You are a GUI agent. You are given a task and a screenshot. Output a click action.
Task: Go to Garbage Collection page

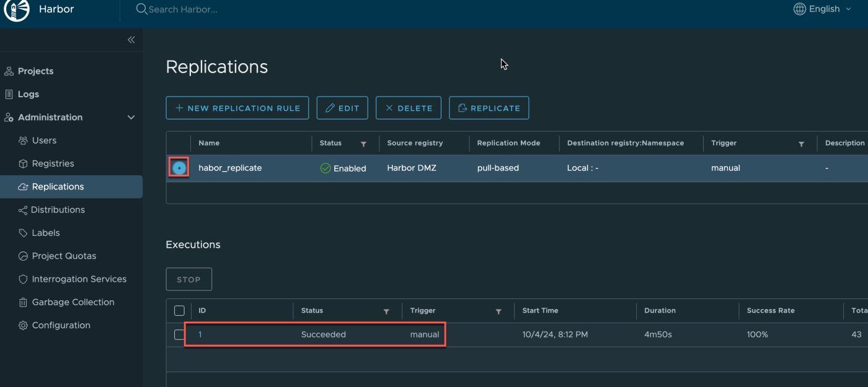click(x=73, y=302)
